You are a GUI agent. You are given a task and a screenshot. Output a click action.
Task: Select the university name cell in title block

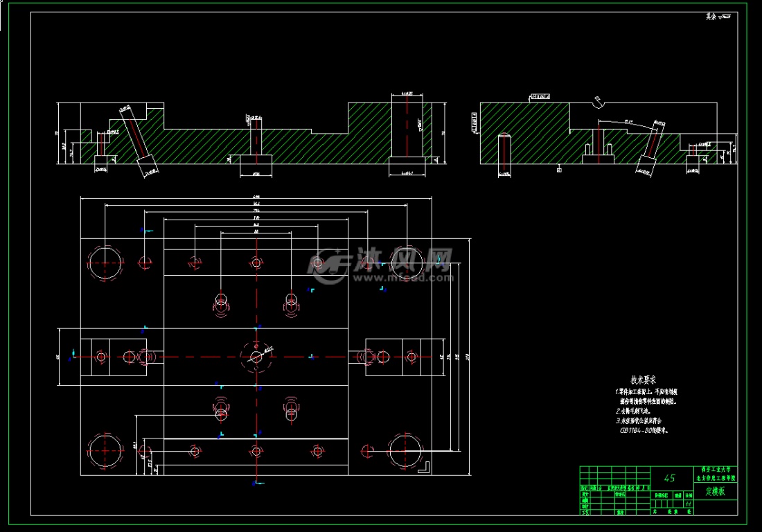click(716, 474)
